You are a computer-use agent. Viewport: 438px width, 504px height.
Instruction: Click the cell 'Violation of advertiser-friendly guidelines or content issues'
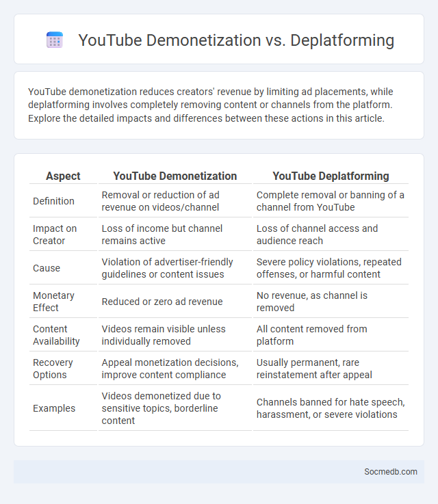175,268
